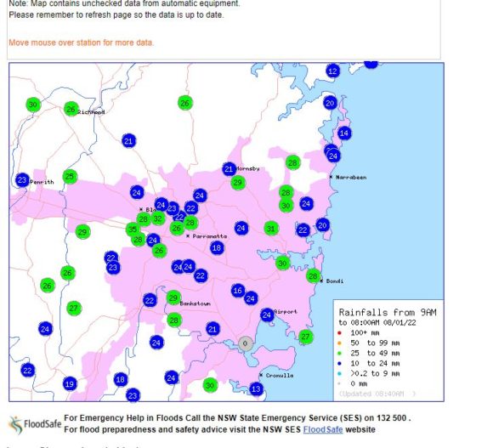The width and height of the screenshot is (493, 448).
Task: Select the green 27 marker on coast below Airport
Action: click(305, 337)
